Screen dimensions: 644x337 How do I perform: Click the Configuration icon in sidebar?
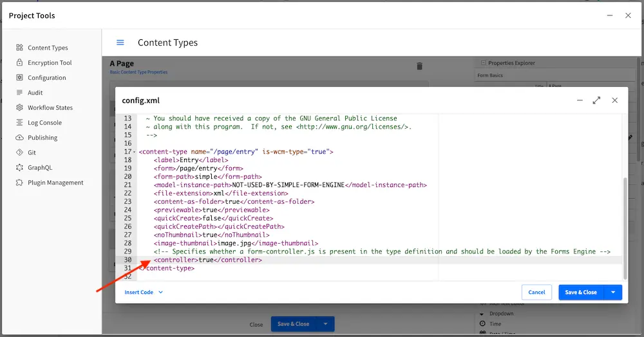[x=19, y=77]
